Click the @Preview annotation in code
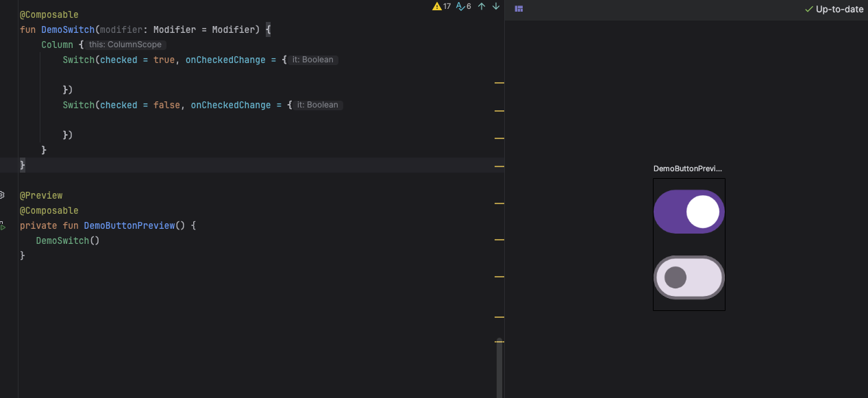The height and width of the screenshot is (398, 868). [41, 195]
